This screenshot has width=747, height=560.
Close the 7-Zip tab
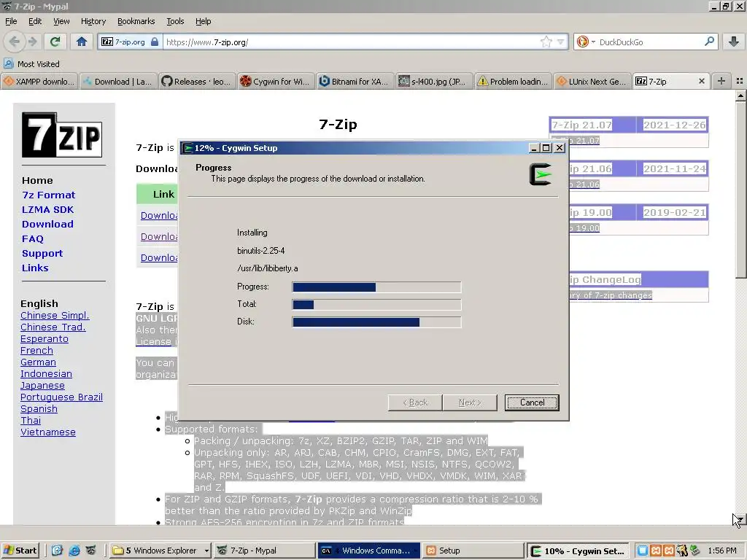coord(701,82)
